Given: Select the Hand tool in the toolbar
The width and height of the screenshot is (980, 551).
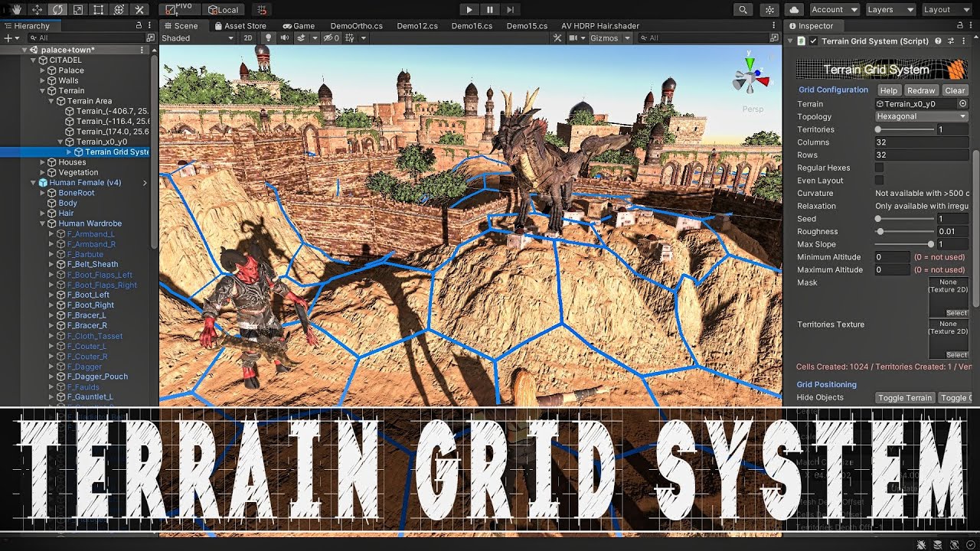Looking at the screenshot, I should 16,10.
